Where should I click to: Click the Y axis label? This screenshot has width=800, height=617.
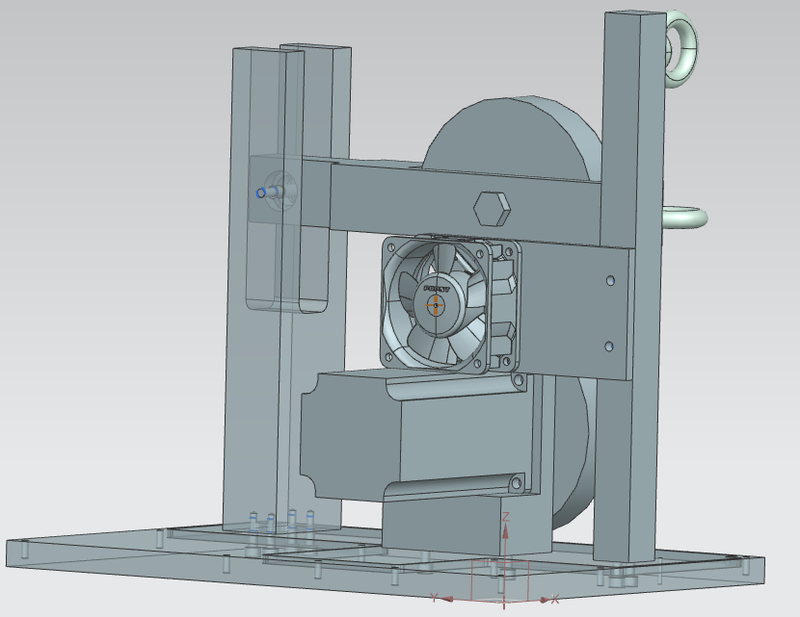point(434,597)
